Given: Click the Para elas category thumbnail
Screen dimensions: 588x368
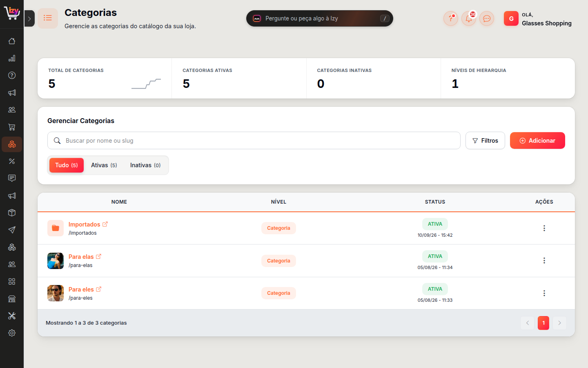Looking at the screenshot, I should (x=56, y=261).
